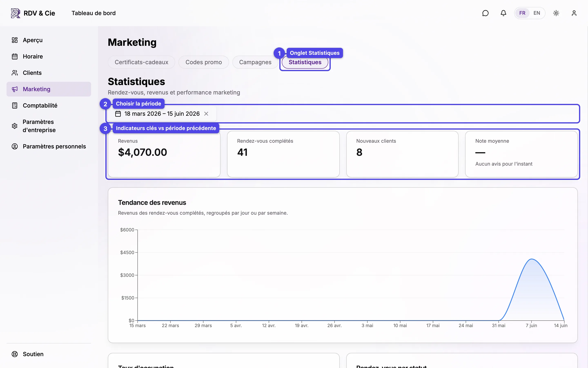Viewport: 588px width, 368px height.
Task: Click the RDV & Cie brand name
Action: [x=39, y=13]
